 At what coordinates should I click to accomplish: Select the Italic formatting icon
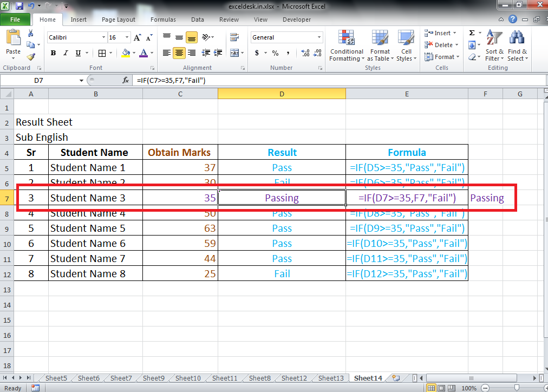(64, 53)
